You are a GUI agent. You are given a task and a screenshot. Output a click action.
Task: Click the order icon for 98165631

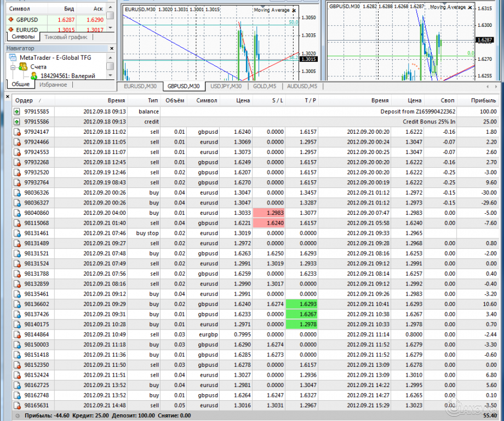[x=17, y=405]
